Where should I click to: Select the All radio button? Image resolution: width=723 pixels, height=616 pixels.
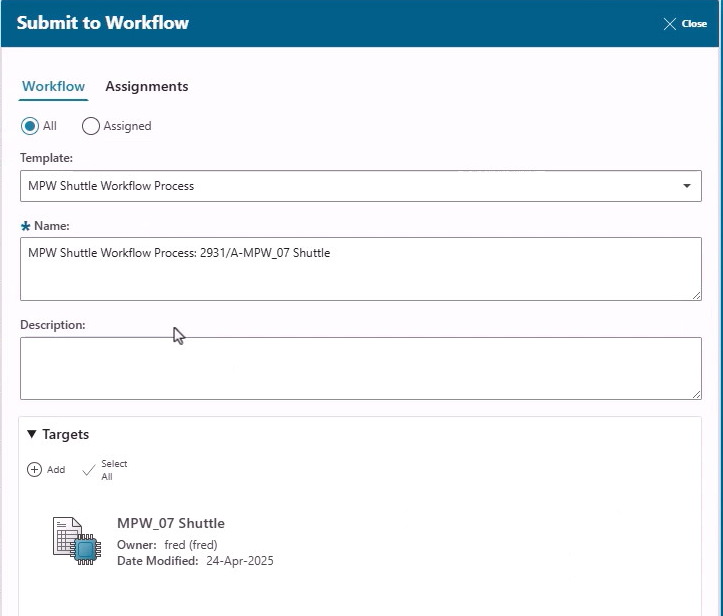tap(30, 126)
